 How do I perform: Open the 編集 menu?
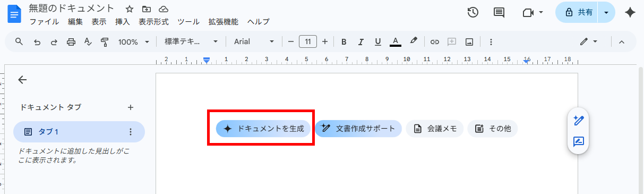[x=75, y=22]
